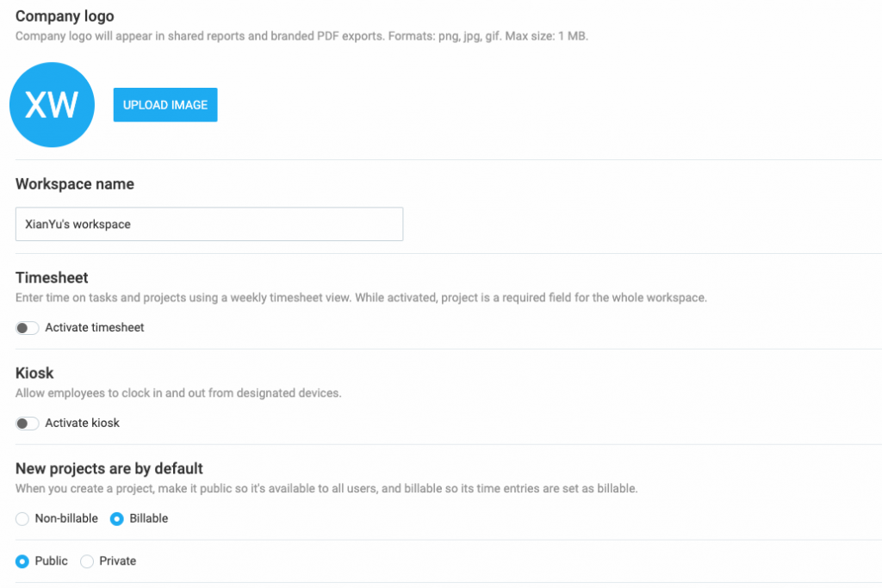Click the new project default description
The width and height of the screenshot is (882, 588).
pyautogui.click(x=326, y=489)
